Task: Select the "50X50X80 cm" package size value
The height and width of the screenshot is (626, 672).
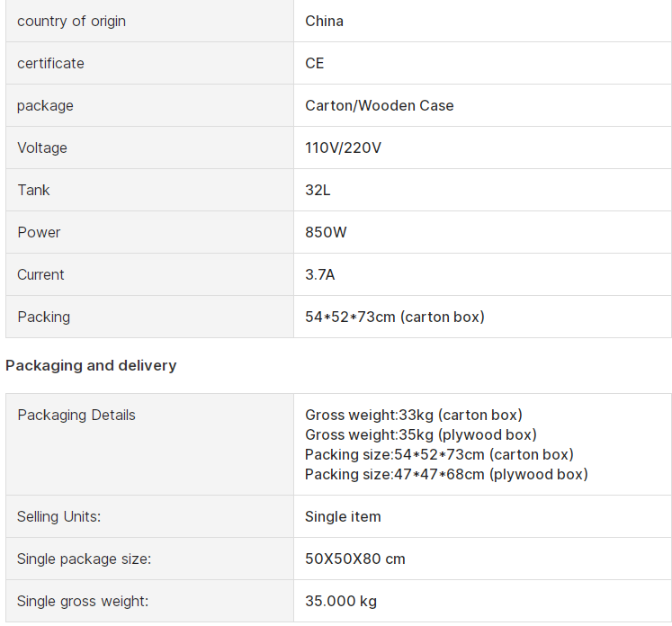Action: [x=354, y=559]
